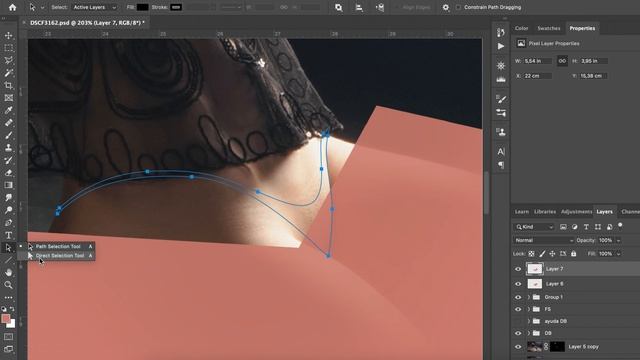The width and height of the screenshot is (640, 360).
Task: Open the Select Active Layers dropdown
Action: point(95,7)
